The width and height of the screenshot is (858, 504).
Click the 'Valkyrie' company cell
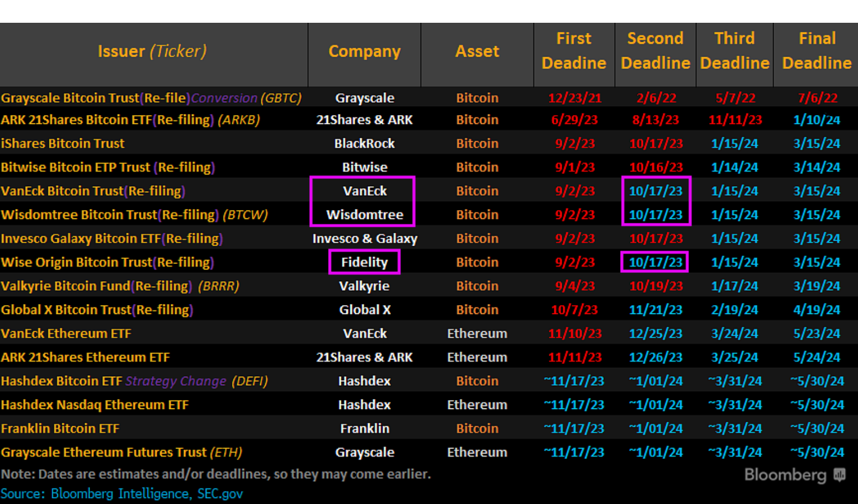click(365, 286)
